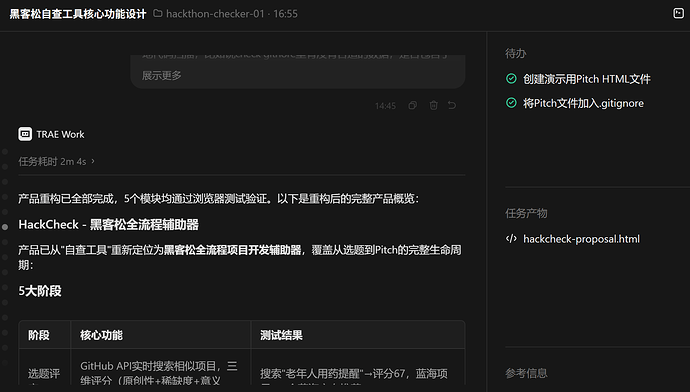Click the HackCheck - 黑客松全流程辅助器 heading
This screenshot has height=392, width=690.
pos(108,225)
